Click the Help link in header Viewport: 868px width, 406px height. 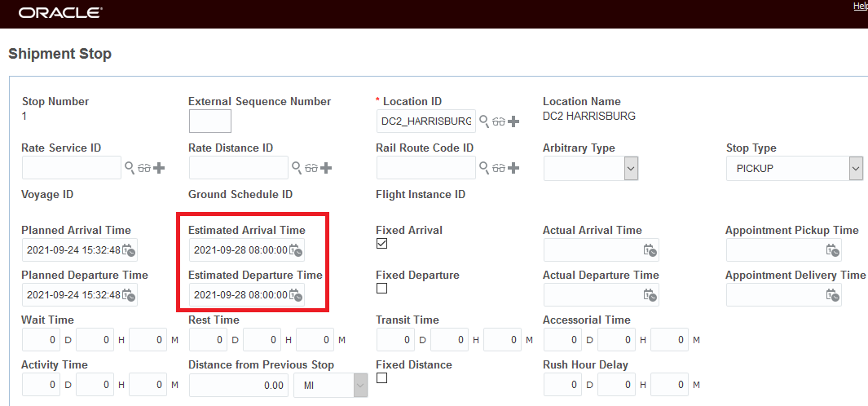click(860, 6)
